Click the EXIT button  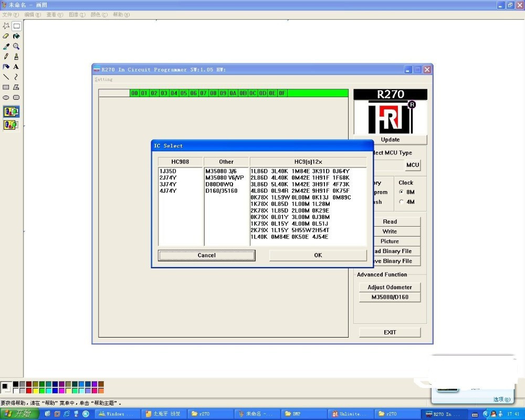pyautogui.click(x=390, y=332)
